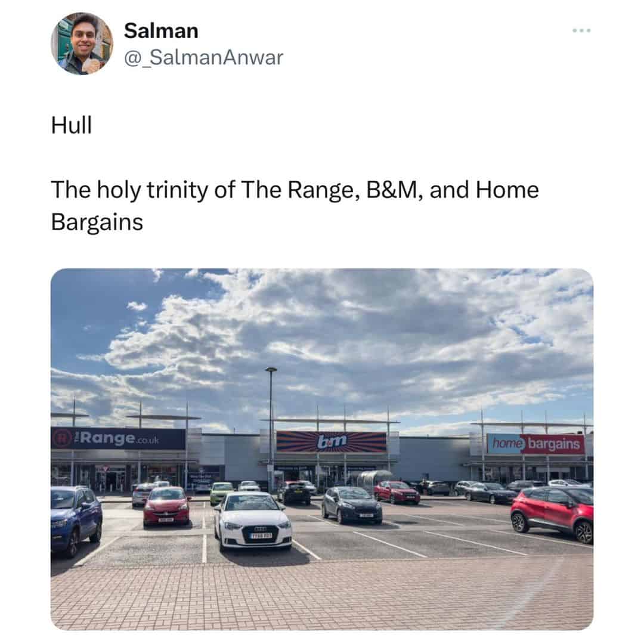This screenshot has width=644, height=644.
Task: Click the B&M store sign in photo
Action: (x=331, y=442)
